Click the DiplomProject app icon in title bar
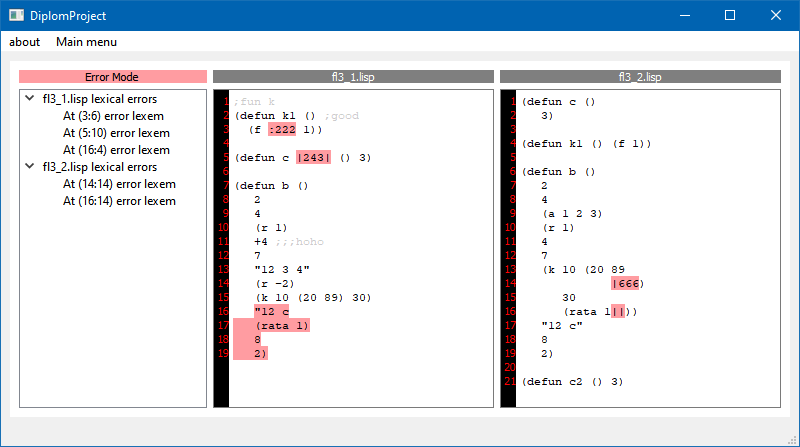The width and height of the screenshot is (800, 447). pyautogui.click(x=16, y=16)
